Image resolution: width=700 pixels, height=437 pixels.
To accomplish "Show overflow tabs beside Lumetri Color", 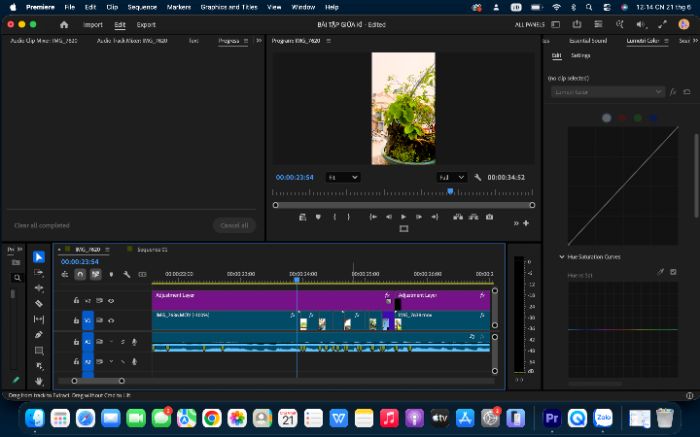I will [695, 41].
